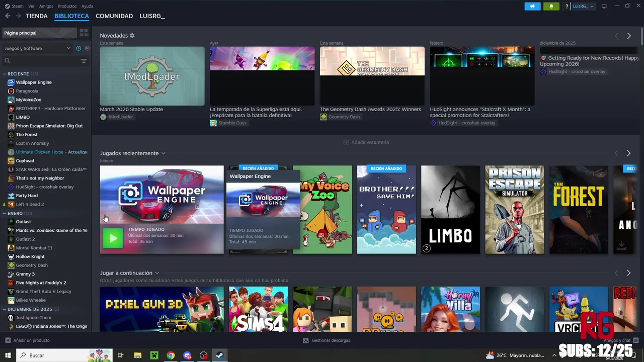This screenshot has width=644, height=362.
Task: Open Gestionar descargas download icon
Action: click(x=306, y=340)
